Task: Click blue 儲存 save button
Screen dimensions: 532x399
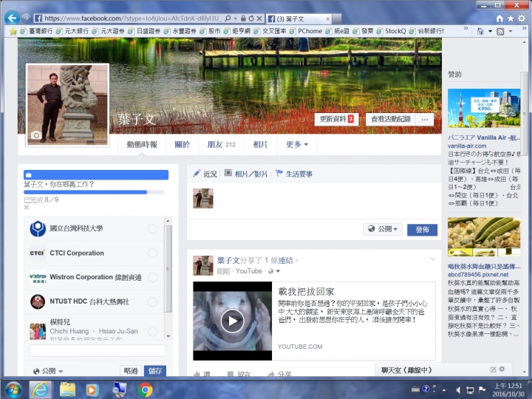Action: pos(155,371)
